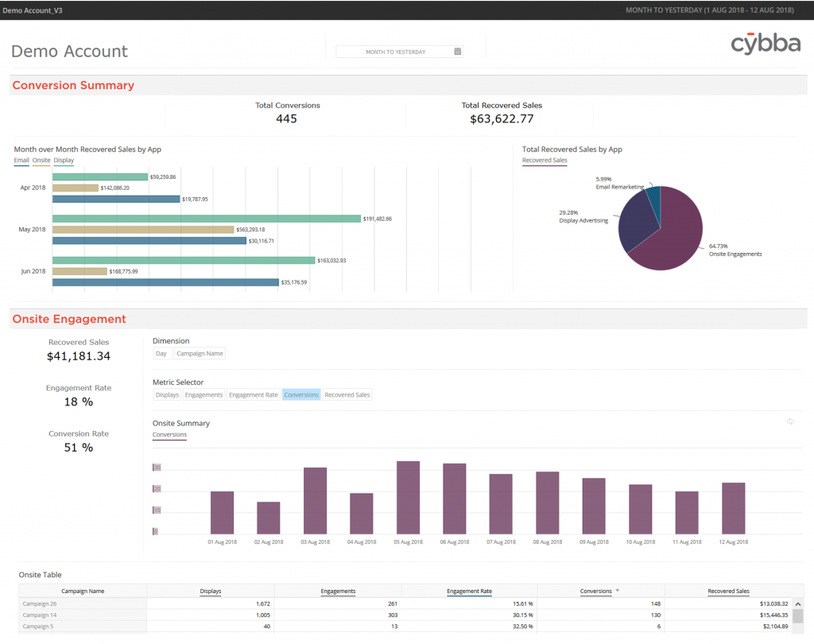The image size is (814, 644).
Task: Select the Campaign 26 row name
Action: (x=40, y=604)
